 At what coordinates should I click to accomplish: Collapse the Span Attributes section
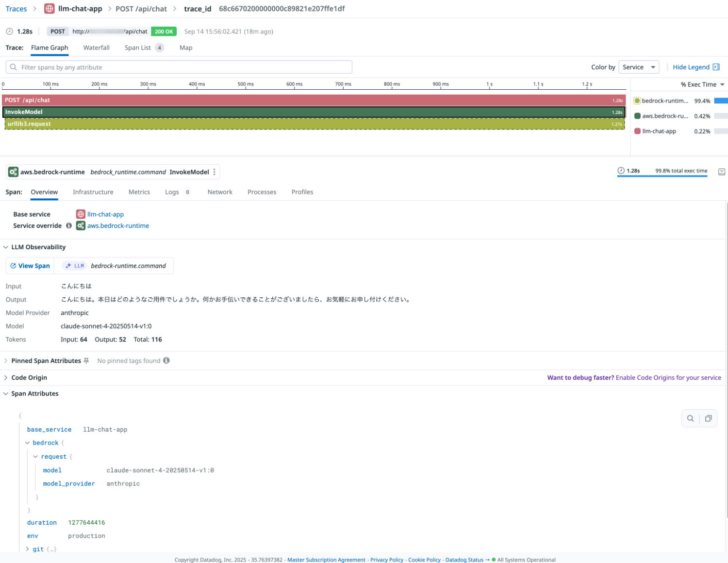click(x=6, y=394)
